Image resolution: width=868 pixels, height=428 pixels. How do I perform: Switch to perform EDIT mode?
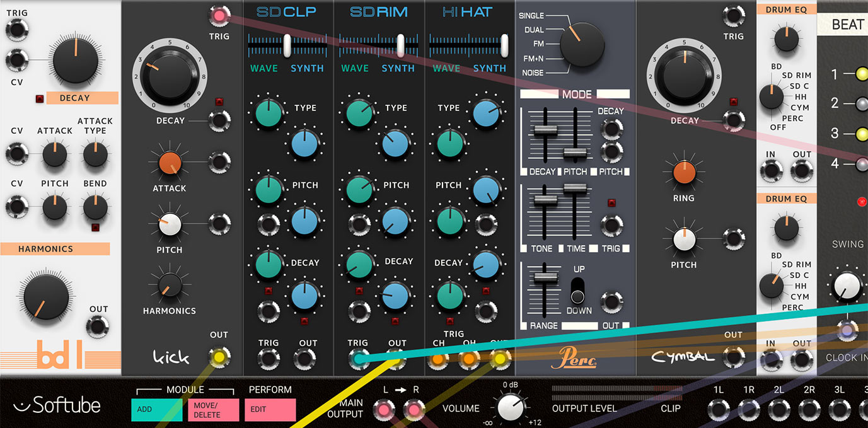(270, 410)
